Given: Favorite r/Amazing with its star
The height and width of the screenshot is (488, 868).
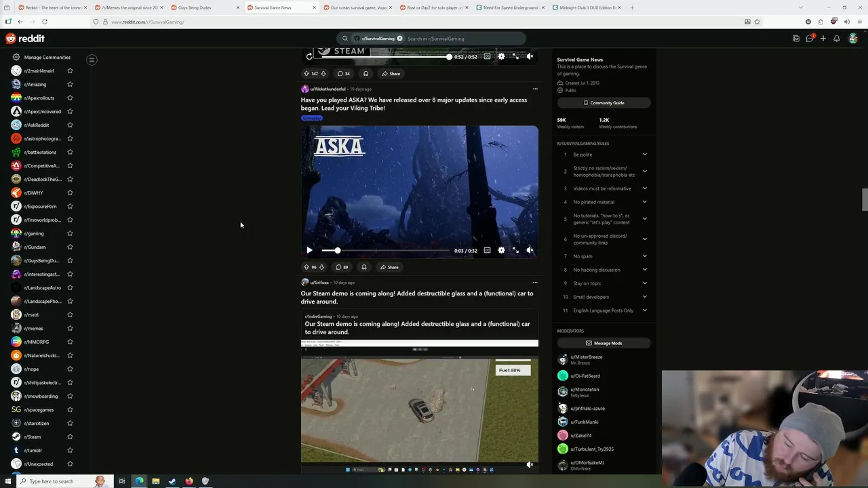Looking at the screenshot, I should pyautogui.click(x=70, y=84).
